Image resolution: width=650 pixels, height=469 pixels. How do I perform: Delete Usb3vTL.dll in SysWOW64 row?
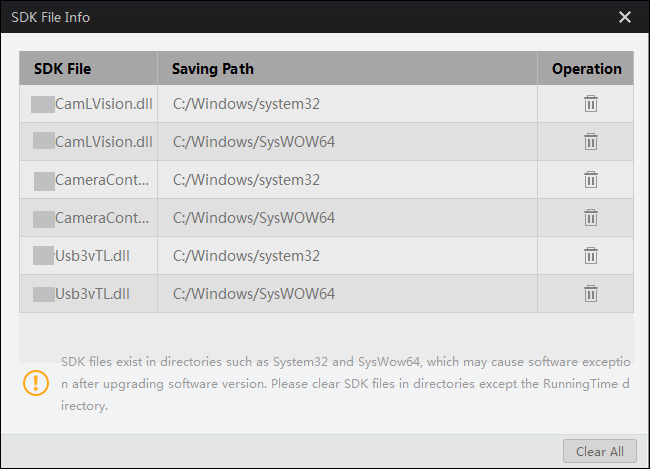coord(591,294)
